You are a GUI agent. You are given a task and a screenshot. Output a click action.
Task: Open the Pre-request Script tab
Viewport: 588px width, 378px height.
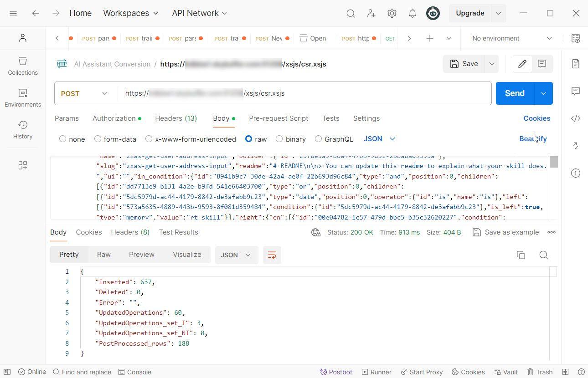click(x=278, y=118)
